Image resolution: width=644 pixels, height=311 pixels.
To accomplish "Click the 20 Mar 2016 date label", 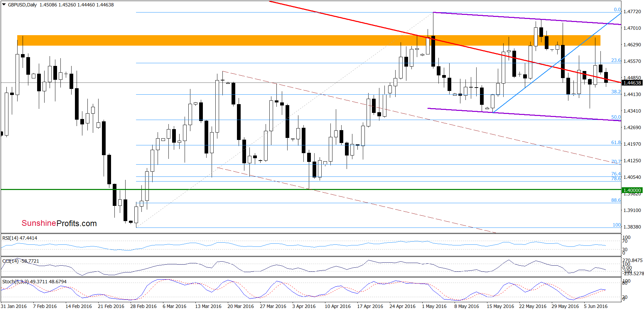I will [x=241, y=306].
